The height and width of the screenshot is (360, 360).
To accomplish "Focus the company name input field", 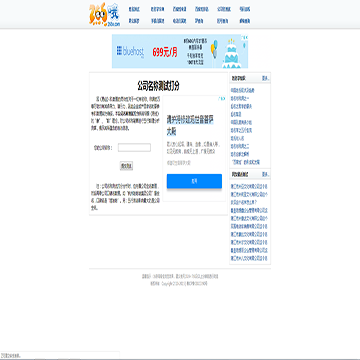I will coord(134,147).
